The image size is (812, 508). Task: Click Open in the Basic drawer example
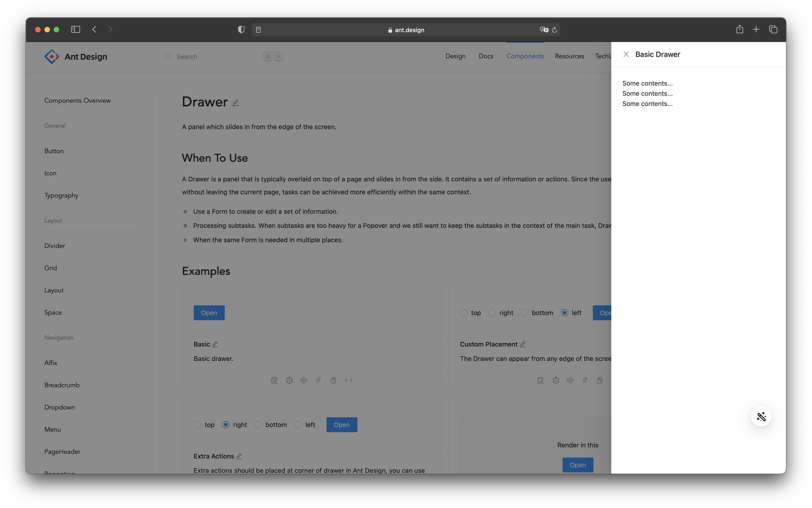tap(209, 313)
